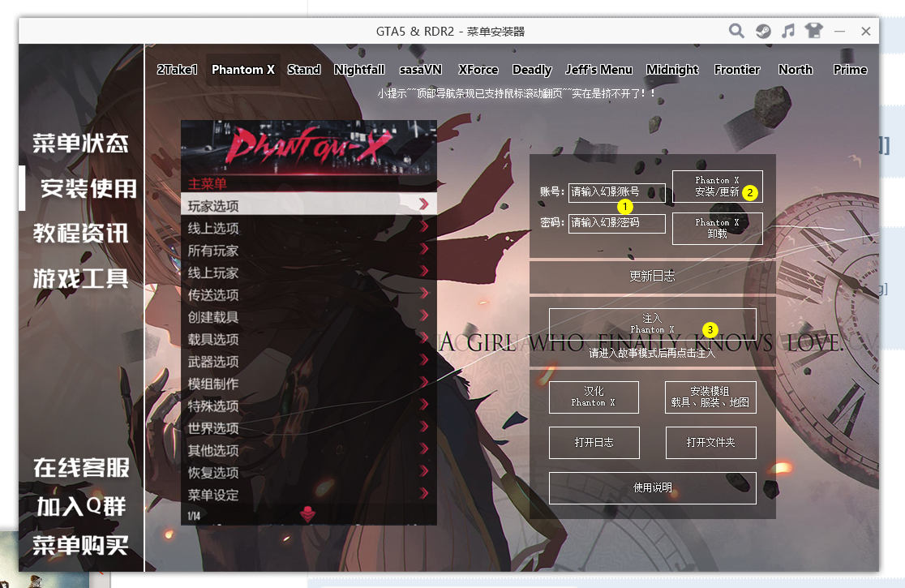
Task: Open the T-shirt skin icon
Action: [x=813, y=32]
